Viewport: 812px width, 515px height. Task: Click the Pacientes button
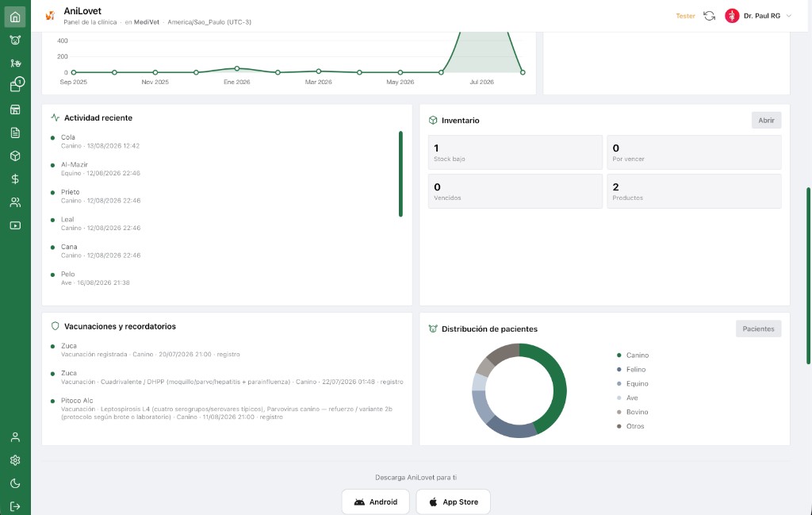(x=758, y=329)
